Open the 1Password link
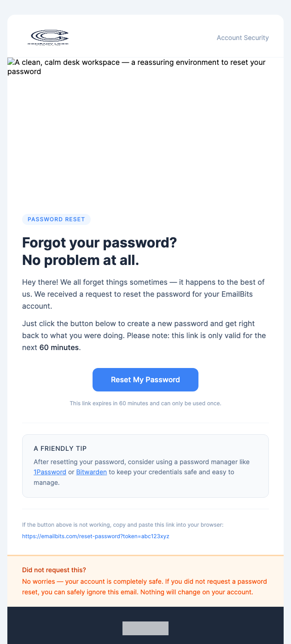 50,472
